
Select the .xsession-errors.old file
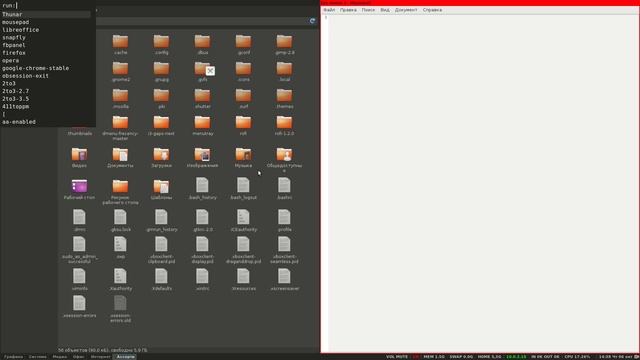coord(120,309)
